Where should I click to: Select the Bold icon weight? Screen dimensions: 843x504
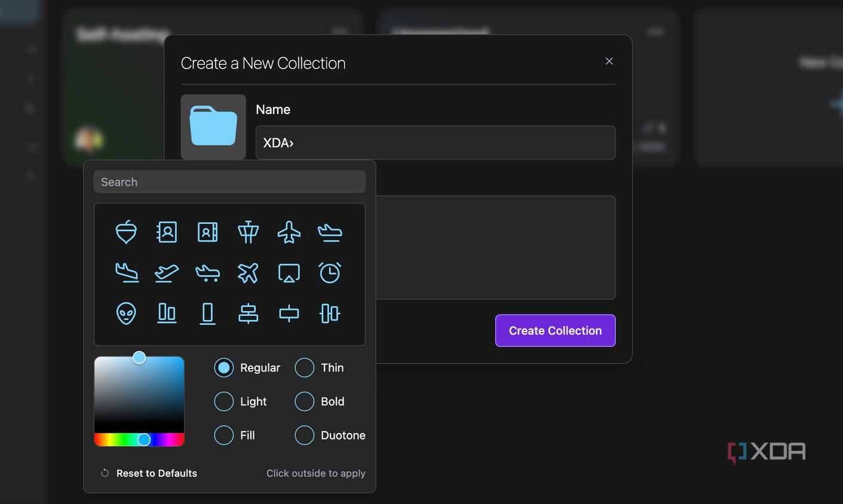(305, 401)
